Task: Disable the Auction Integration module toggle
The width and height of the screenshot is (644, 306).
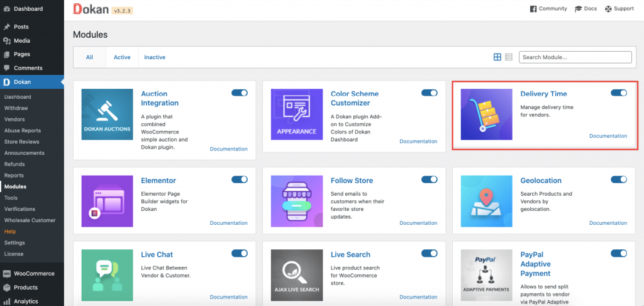Action: pyautogui.click(x=240, y=93)
